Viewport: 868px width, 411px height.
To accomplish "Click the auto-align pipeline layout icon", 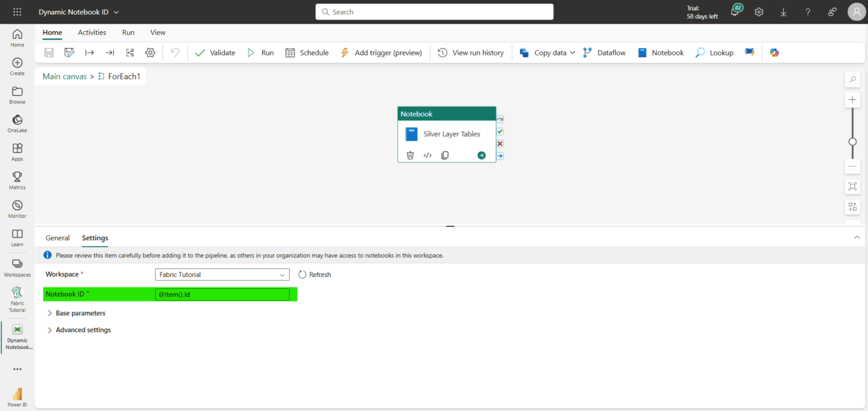I will pos(130,53).
